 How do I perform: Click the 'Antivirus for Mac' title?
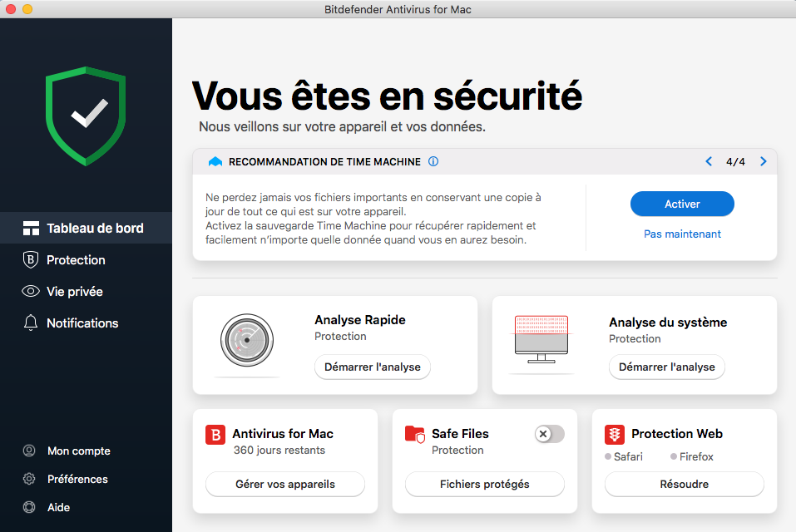(283, 434)
